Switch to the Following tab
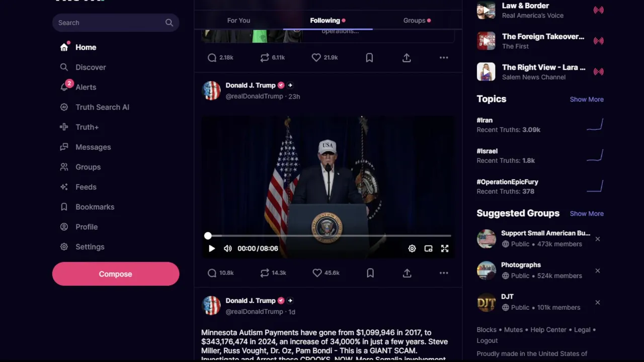 coord(328,21)
